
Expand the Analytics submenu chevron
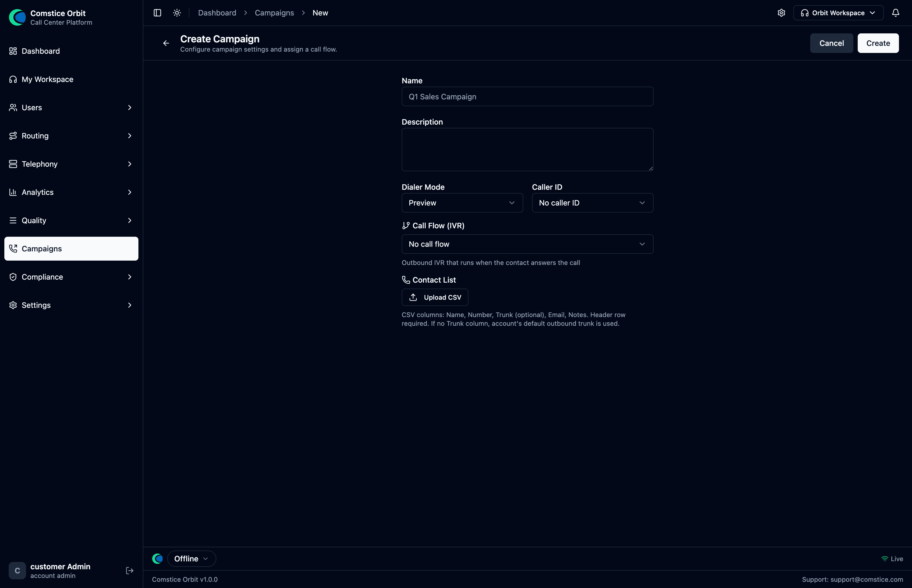tap(130, 192)
